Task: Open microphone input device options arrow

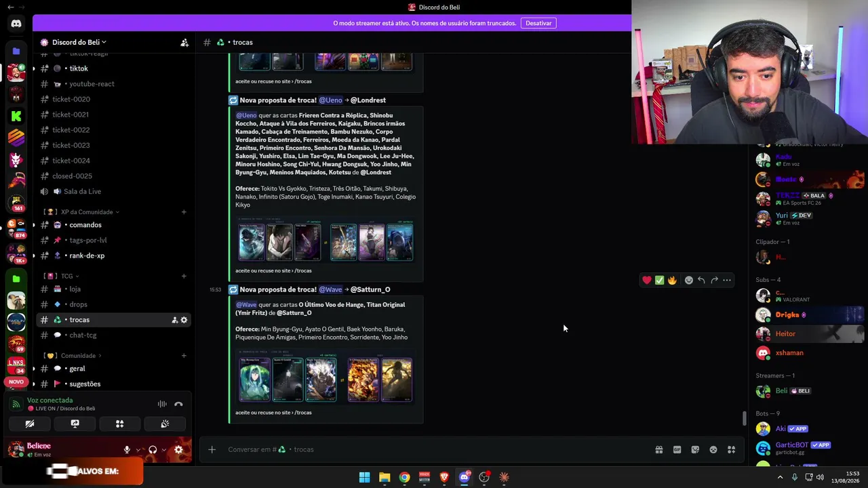Action: 138,449
